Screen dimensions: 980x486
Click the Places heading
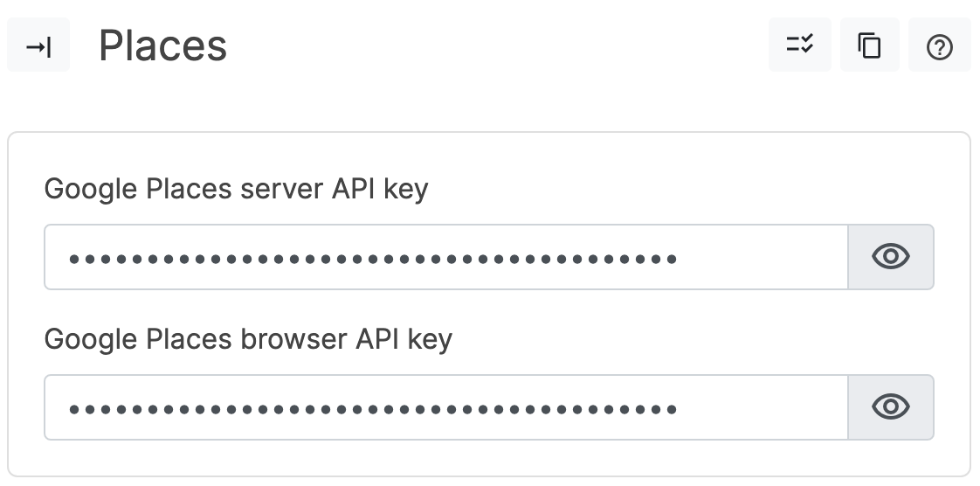pos(163,46)
